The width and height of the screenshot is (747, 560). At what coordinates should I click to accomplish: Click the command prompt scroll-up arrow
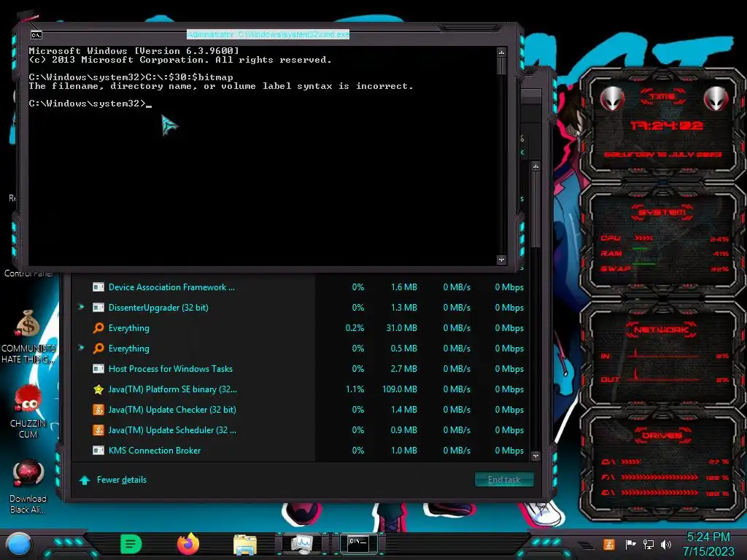point(501,52)
